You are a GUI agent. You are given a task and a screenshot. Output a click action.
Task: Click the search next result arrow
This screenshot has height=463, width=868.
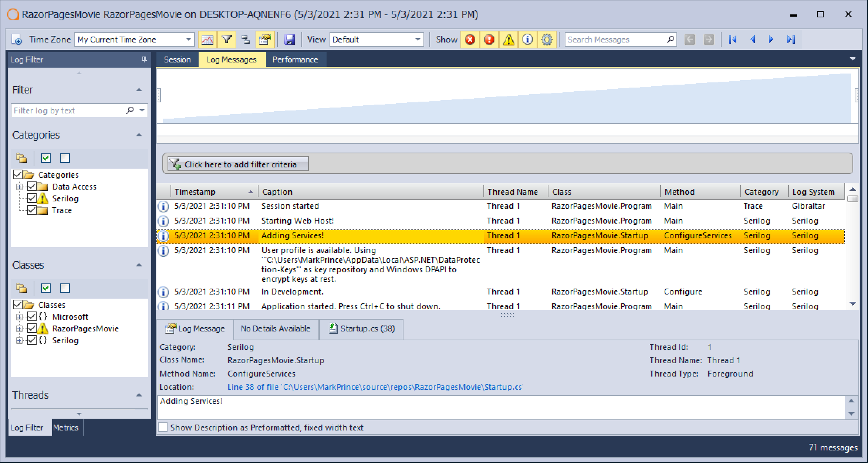click(709, 40)
